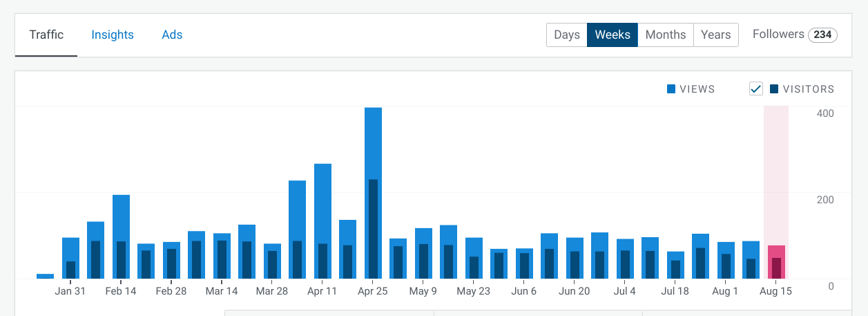Click the Views legend color square

click(671, 89)
